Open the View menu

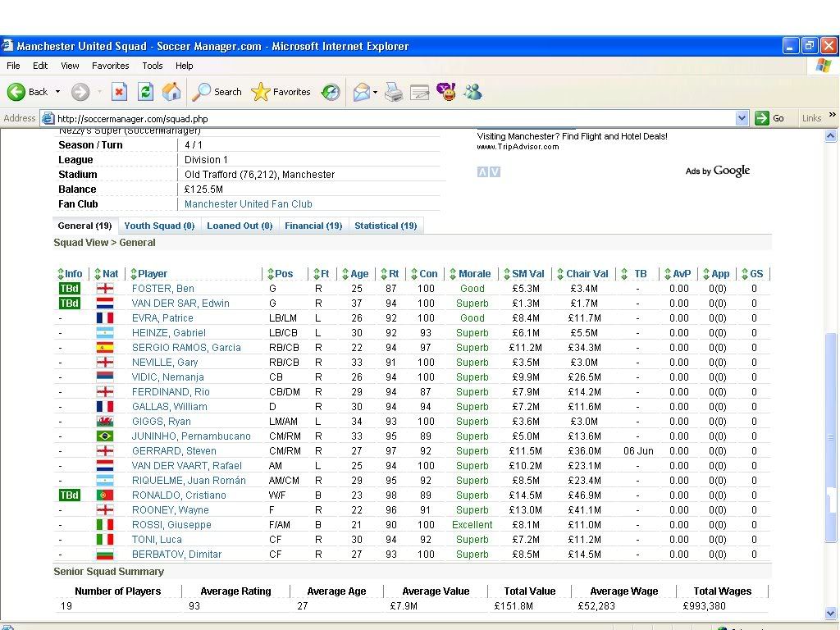coord(70,66)
